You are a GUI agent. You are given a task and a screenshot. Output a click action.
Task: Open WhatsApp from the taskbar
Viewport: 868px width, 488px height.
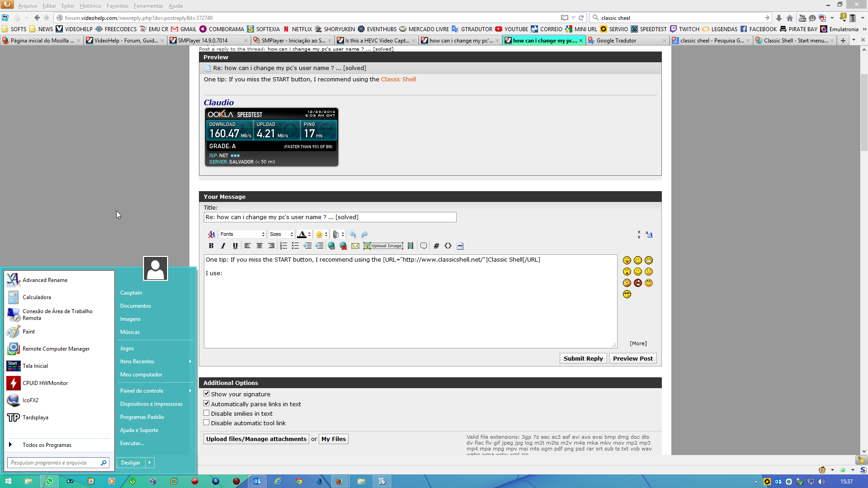(49, 481)
